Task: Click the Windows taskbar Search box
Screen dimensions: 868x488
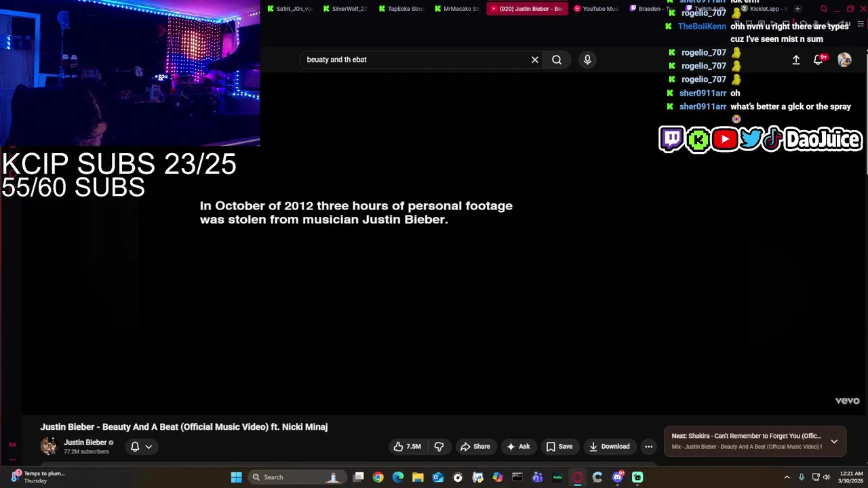Action: (x=296, y=477)
